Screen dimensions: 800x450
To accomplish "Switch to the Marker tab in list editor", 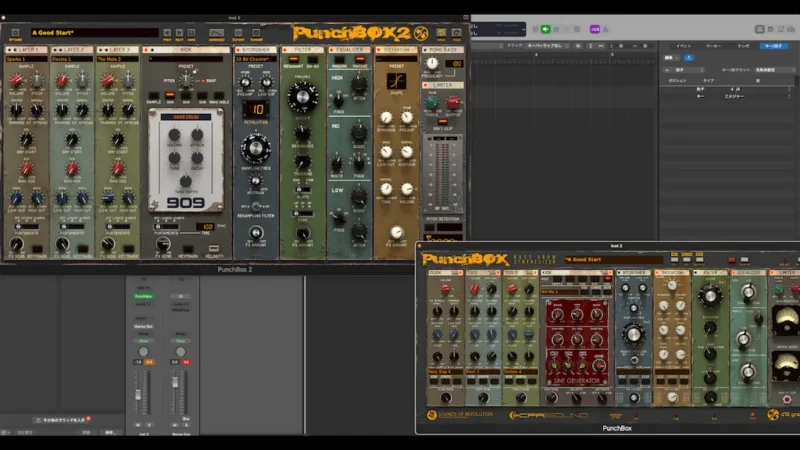I will click(713, 46).
